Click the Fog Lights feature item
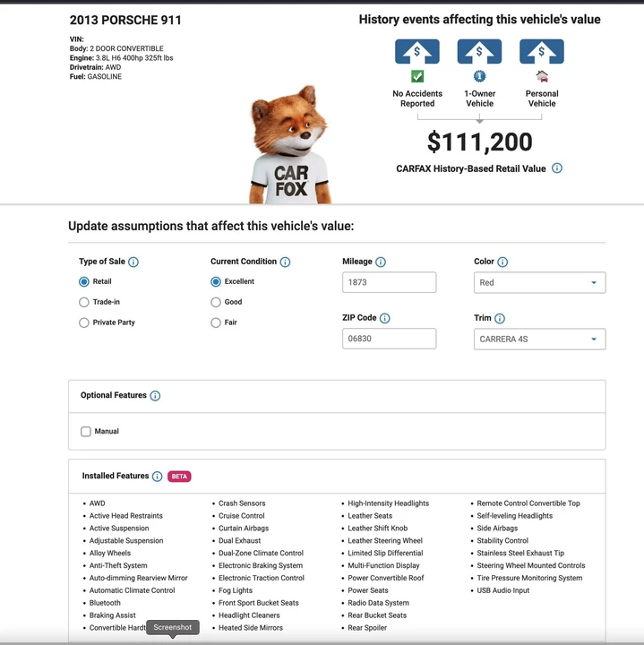This screenshot has width=644, height=645. click(x=236, y=590)
